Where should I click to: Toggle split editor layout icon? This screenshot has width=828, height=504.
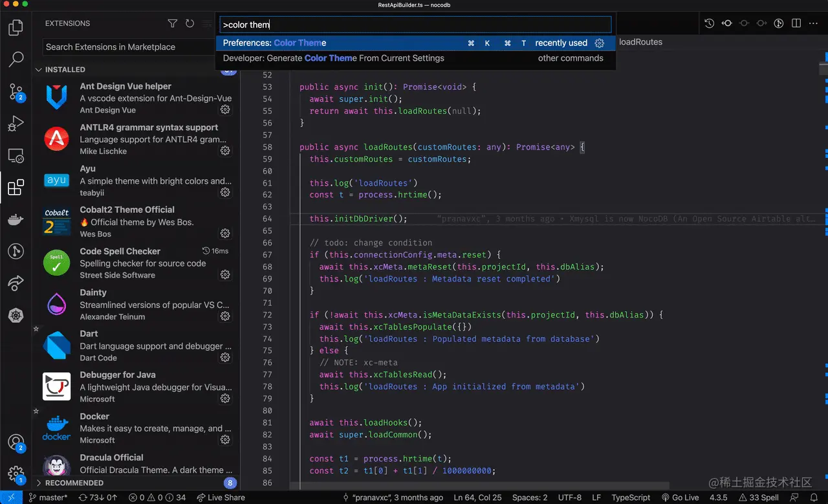point(796,23)
